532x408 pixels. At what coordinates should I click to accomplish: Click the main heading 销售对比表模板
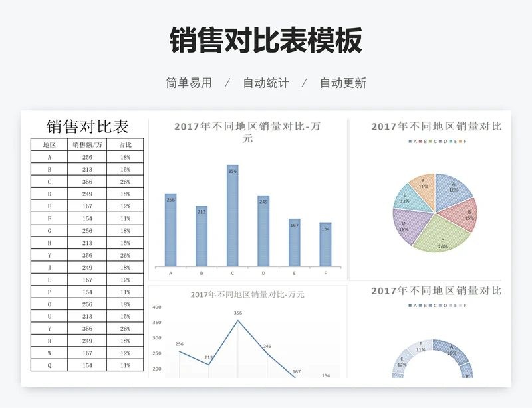[266, 41]
